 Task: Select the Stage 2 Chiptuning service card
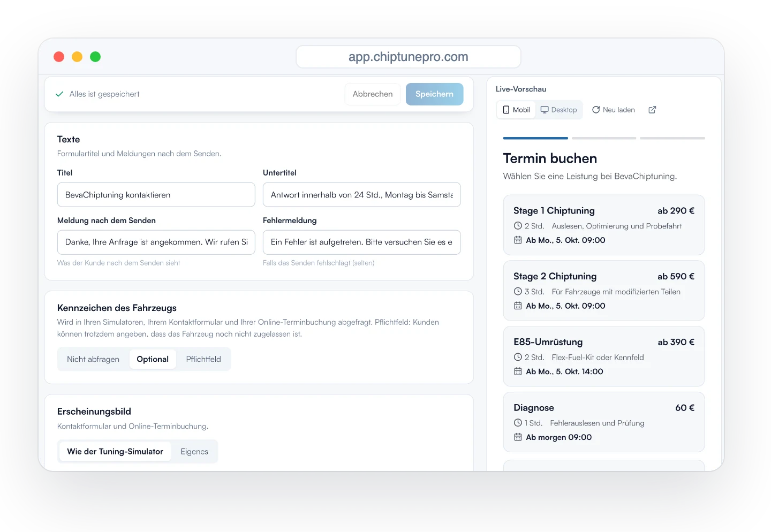point(604,291)
